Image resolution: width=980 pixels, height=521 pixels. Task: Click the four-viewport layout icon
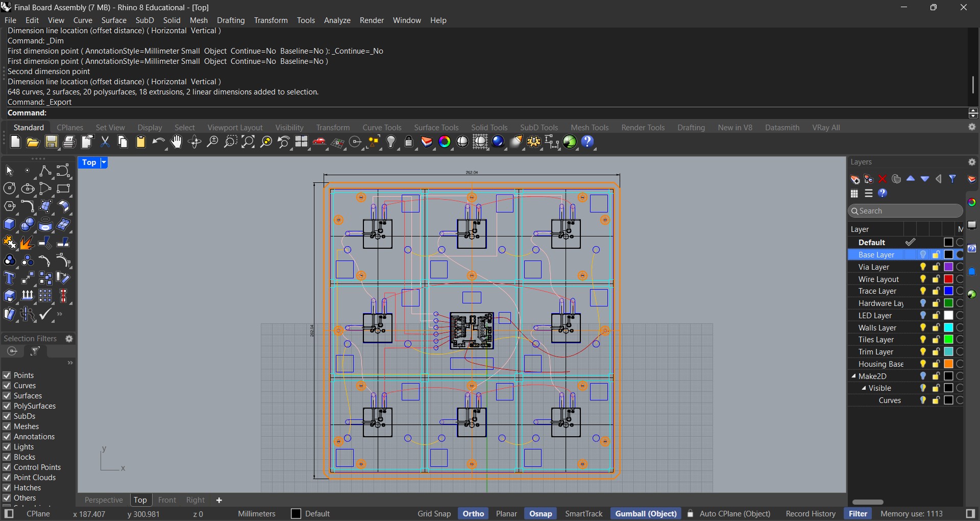302,142
